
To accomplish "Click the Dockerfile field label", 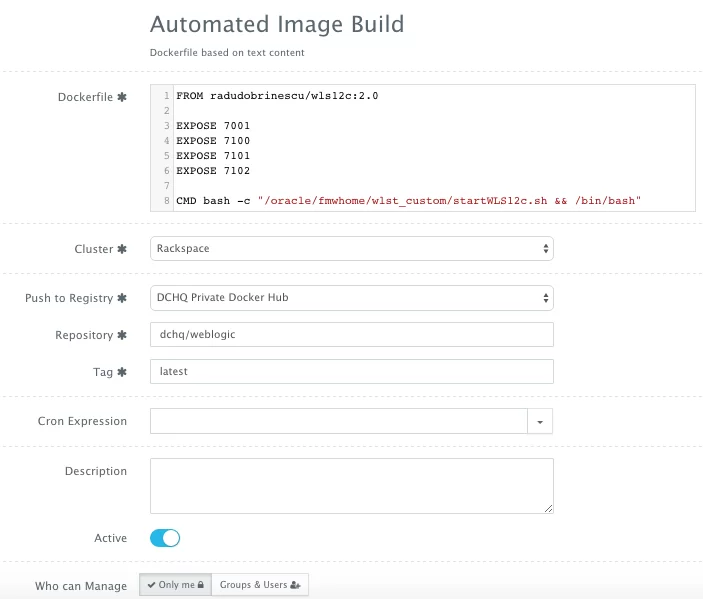I will tap(85, 97).
